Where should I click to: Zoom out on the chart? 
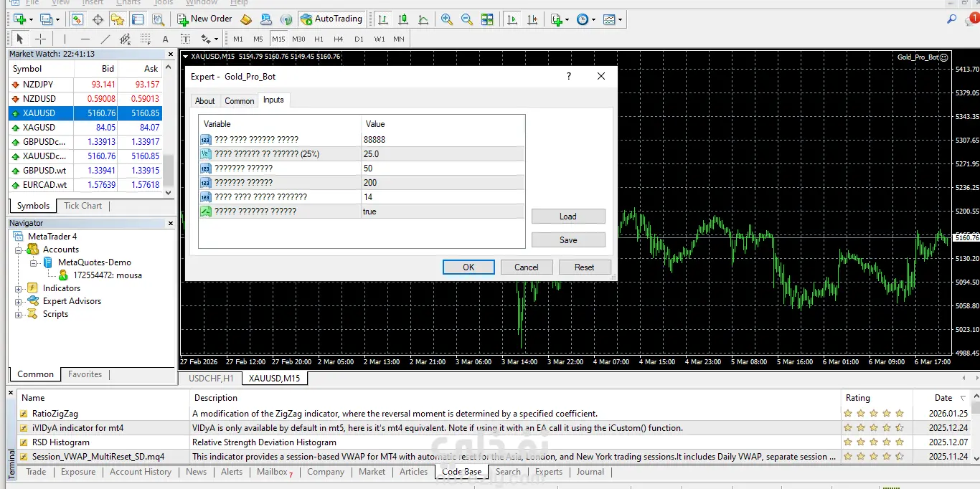click(x=467, y=19)
